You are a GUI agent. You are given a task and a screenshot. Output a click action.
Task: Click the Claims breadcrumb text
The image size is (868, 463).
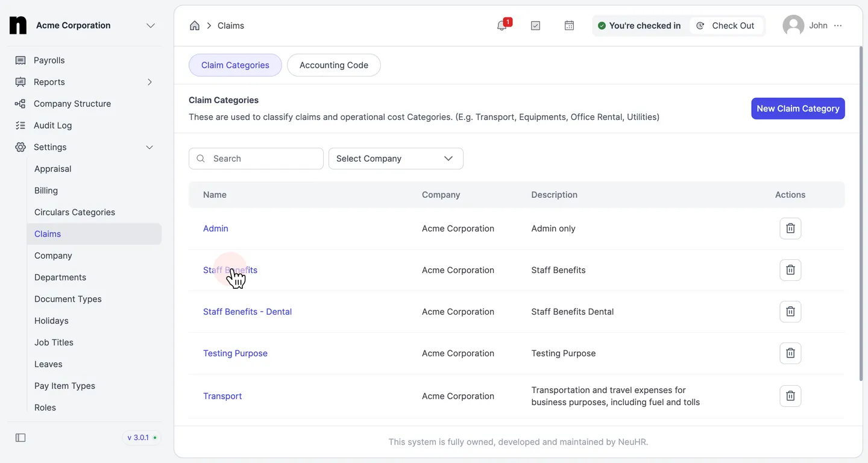pos(231,25)
